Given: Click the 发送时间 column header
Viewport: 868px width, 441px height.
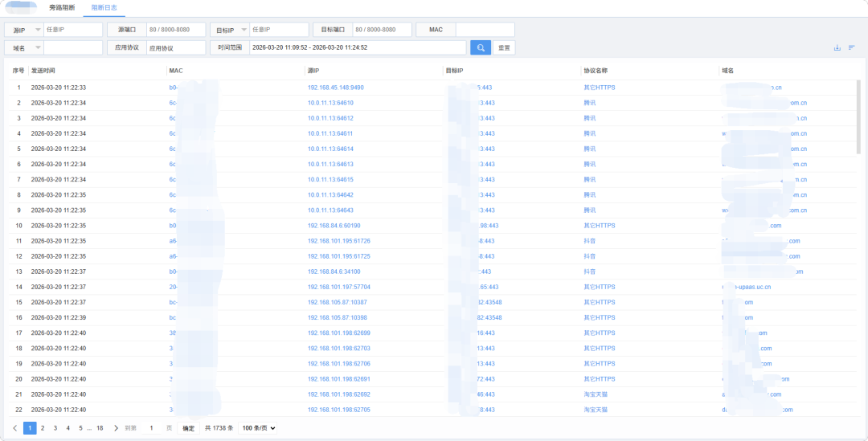Looking at the screenshot, I should [43, 71].
